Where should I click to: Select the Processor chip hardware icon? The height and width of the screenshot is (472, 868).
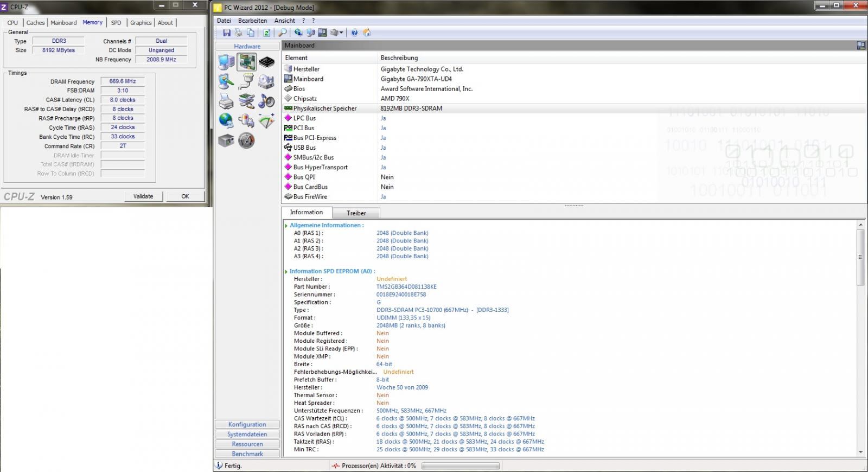pos(266,62)
